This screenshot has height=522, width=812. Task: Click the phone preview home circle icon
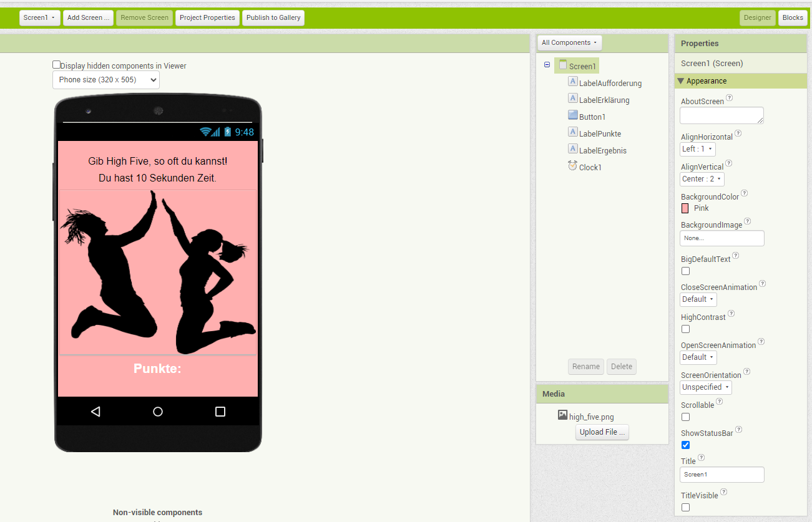(158, 412)
